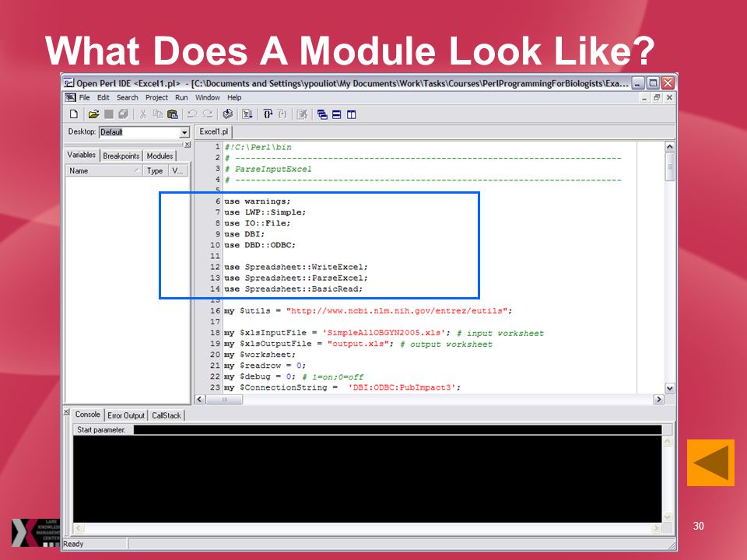Open the Project menu
747x560 pixels.
click(x=156, y=98)
